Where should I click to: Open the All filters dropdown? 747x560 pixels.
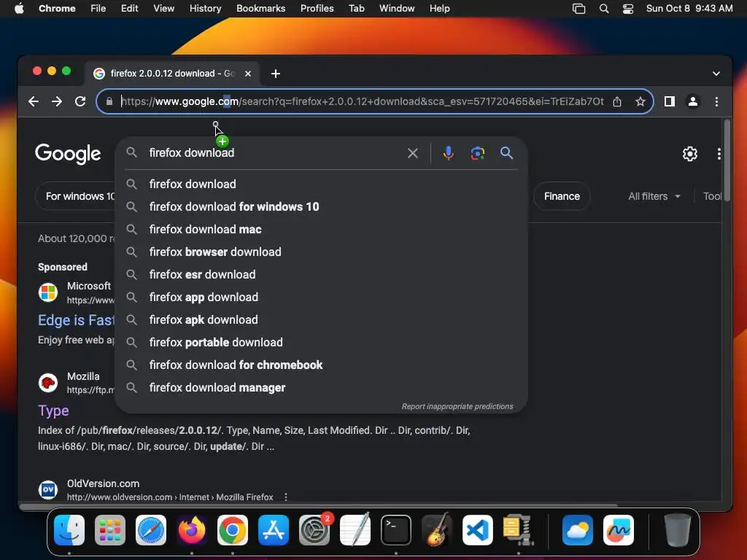click(x=654, y=196)
